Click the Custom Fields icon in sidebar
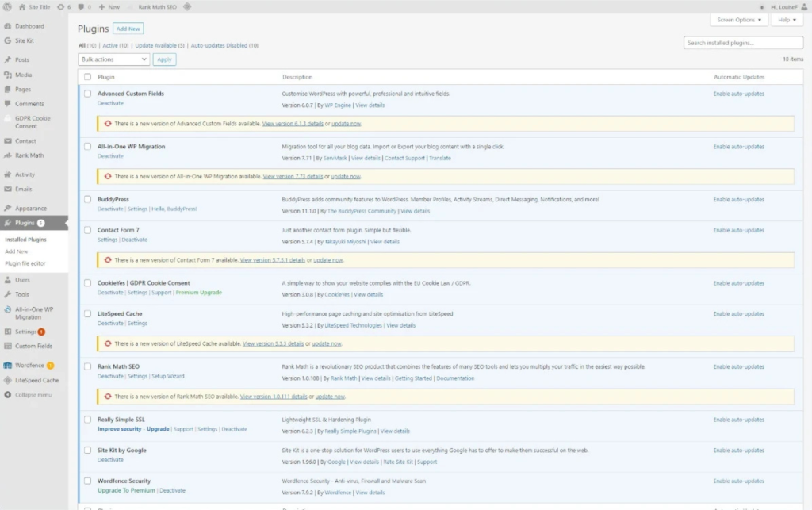This screenshot has width=812, height=510. coord(8,346)
